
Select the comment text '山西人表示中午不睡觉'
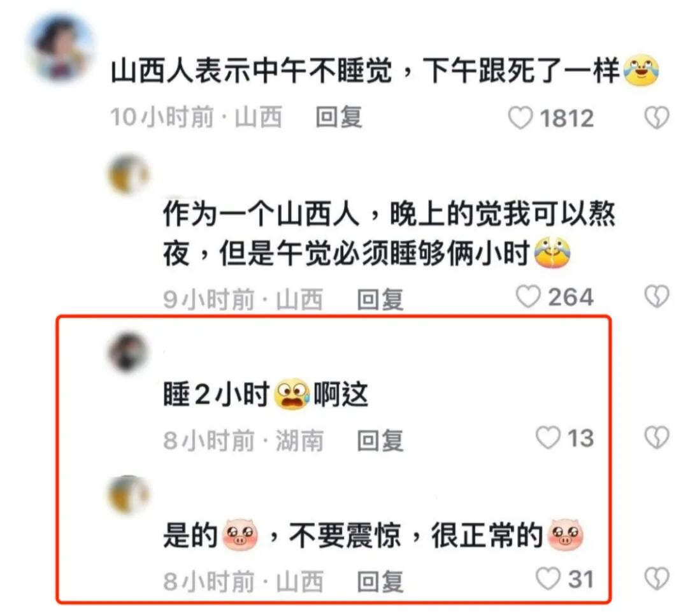(251, 71)
